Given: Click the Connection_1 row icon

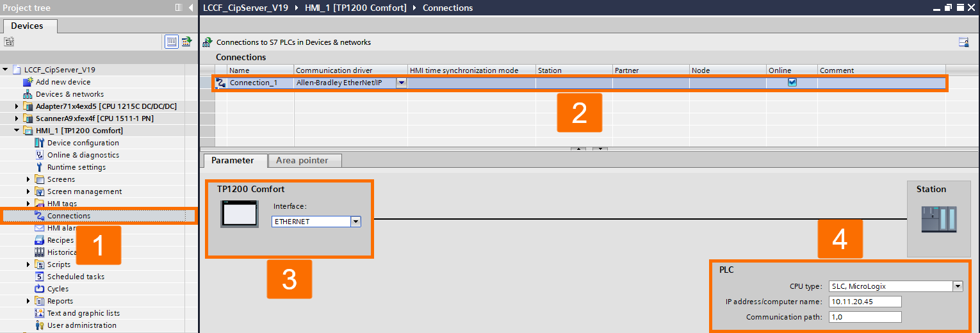Looking at the screenshot, I should tap(221, 83).
